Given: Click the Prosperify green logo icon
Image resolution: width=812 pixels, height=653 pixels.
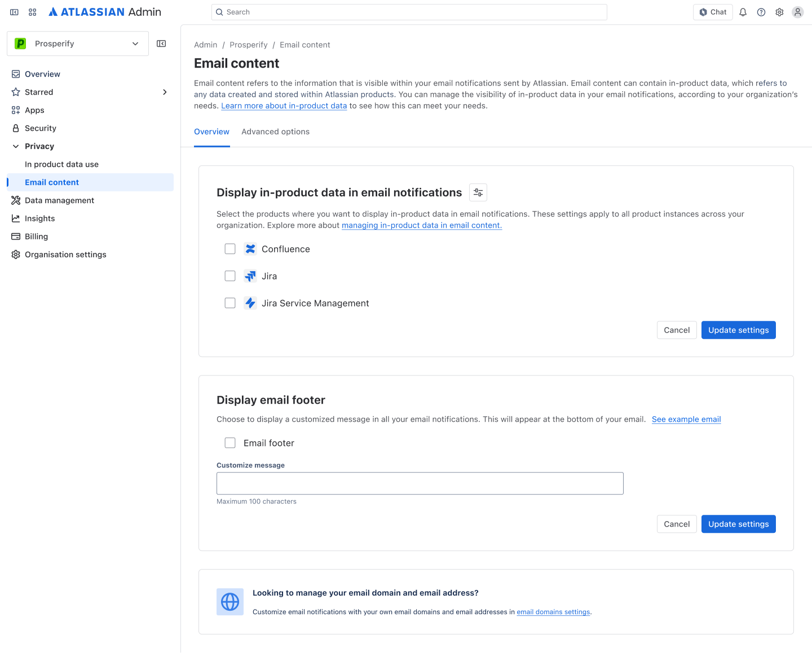Looking at the screenshot, I should [x=20, y=43].
